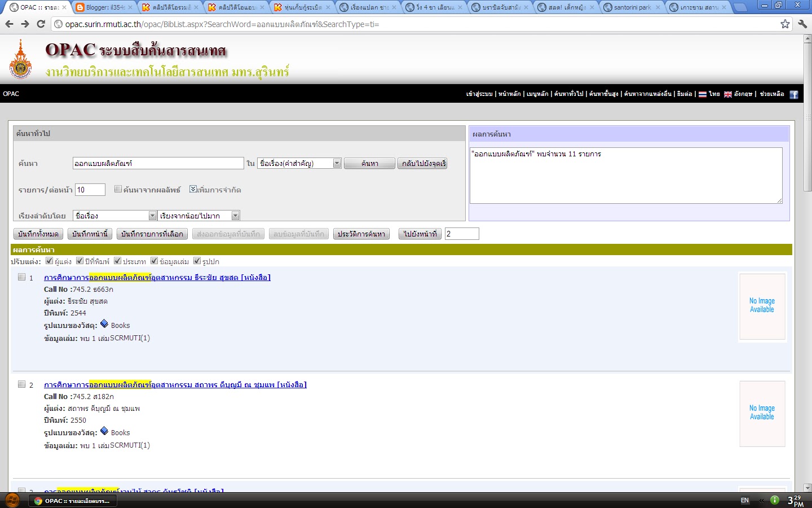Switch to the สลด! เด็กหญิง tab
Image resolution: width=812 pixels, height=508 pixels.
pyautogui.click(x=566, y=7)
